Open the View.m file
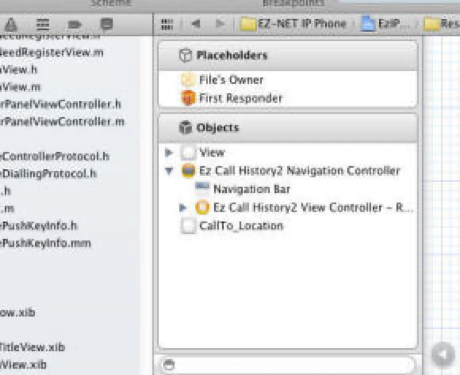460x375 pixels. click(x=20, y=87)
